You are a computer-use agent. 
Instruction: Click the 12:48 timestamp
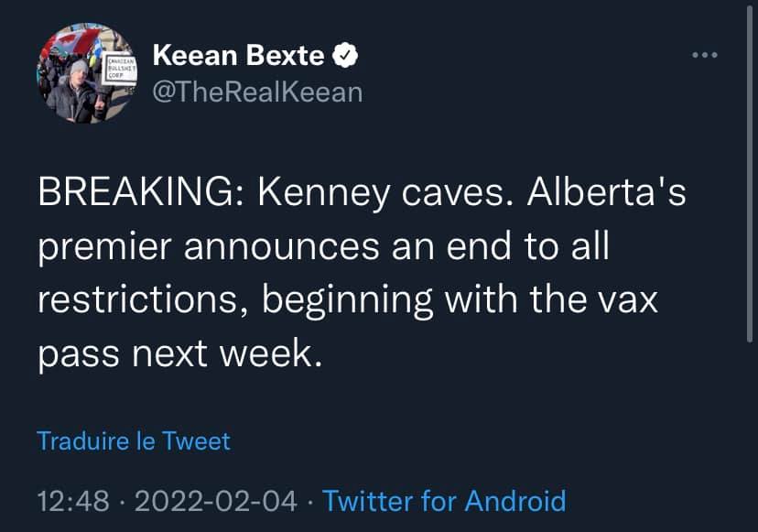pyautogui.click(x=72, y=501)
